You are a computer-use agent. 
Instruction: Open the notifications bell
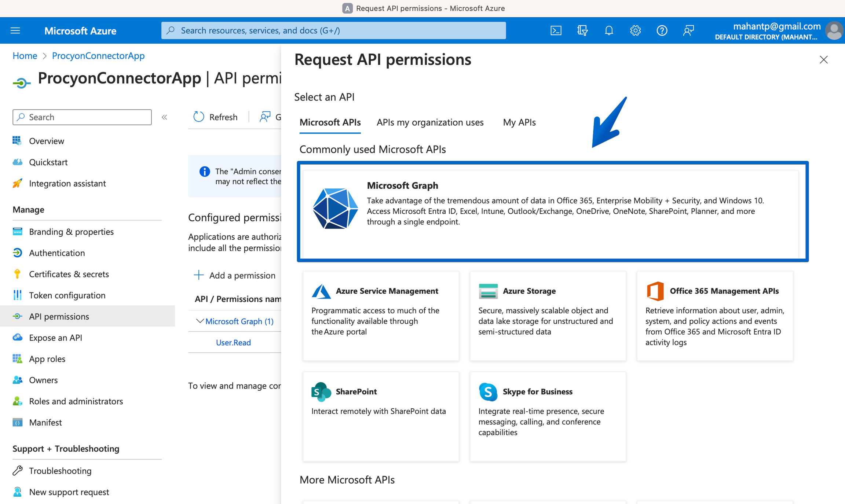[x=609, y=30]
